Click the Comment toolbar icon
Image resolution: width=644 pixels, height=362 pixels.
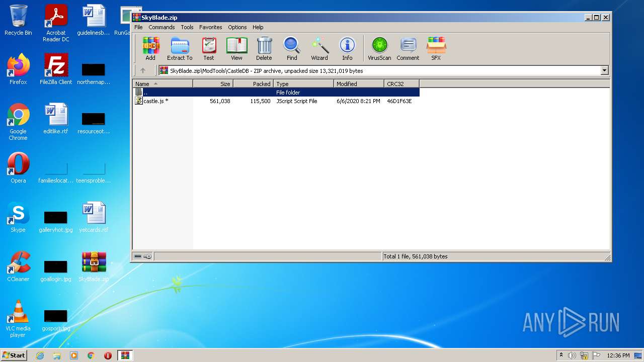click(x=408, y=49)
